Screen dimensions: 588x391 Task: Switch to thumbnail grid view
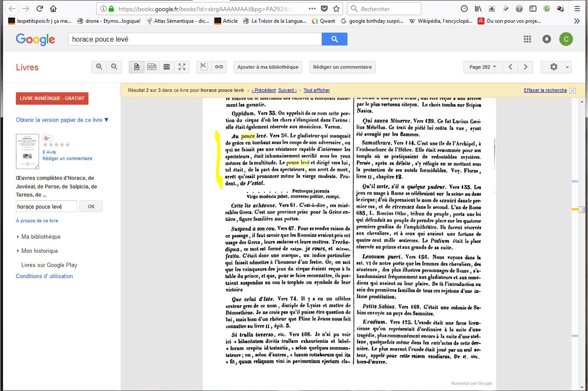167,67
